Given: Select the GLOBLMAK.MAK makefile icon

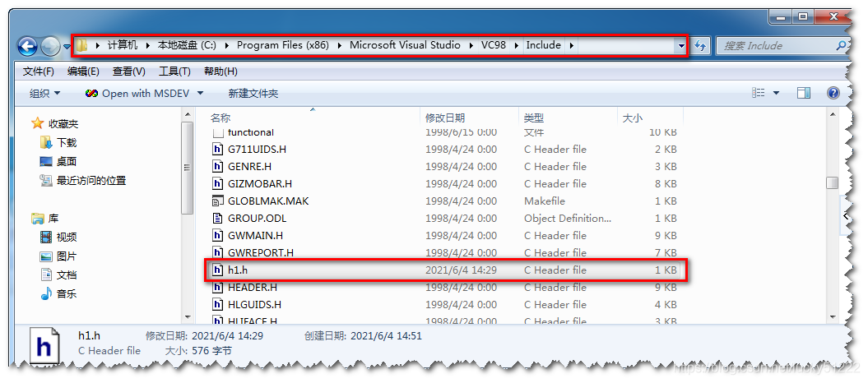Looking at the screenshot, I should [x=218, y=201].
